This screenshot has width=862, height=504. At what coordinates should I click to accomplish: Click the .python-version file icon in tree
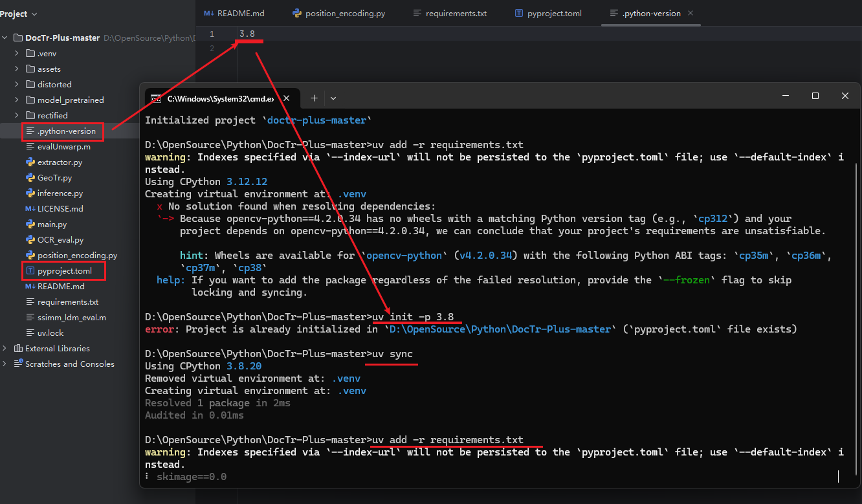point(30,131)
